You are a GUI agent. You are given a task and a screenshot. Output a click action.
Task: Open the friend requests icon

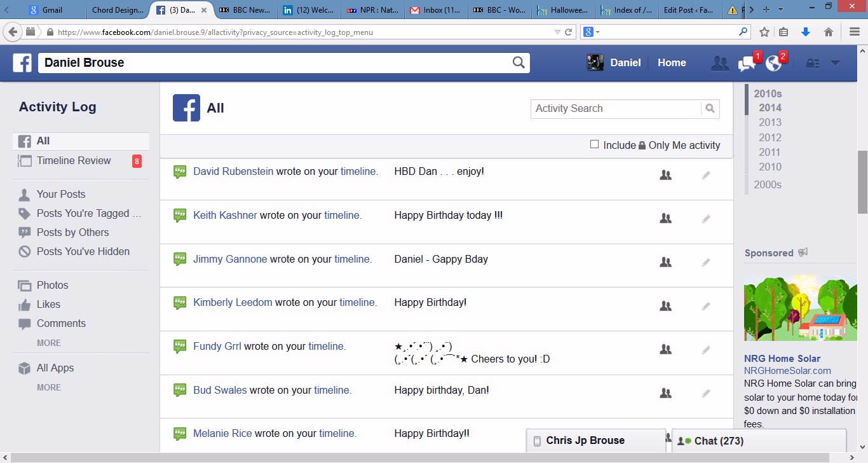pos(719,63)
